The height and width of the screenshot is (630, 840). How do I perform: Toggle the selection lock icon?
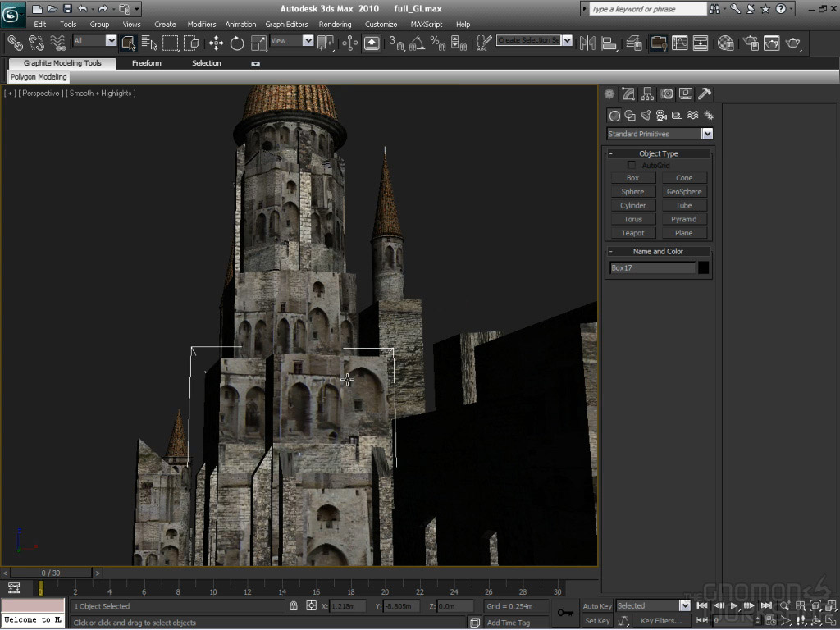294,606
